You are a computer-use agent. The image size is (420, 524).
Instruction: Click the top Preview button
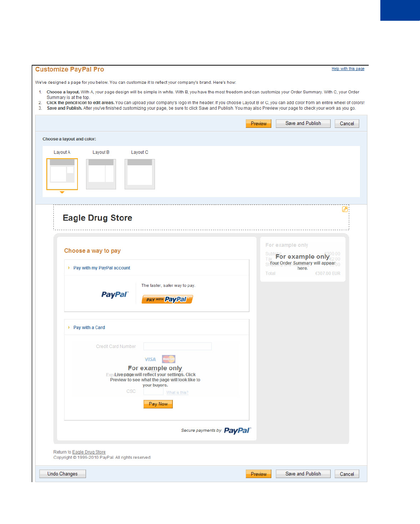pos(258,124)
